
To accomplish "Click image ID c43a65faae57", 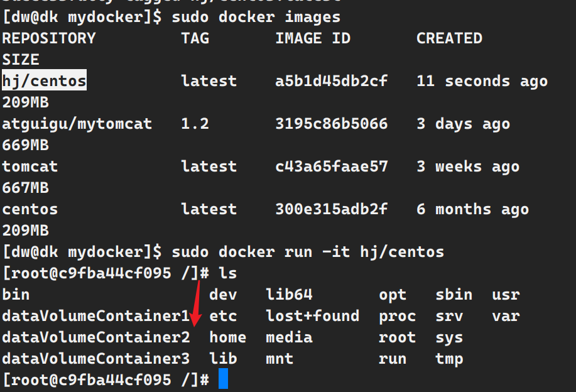I will pyautogui.click(x=331, y=166).
